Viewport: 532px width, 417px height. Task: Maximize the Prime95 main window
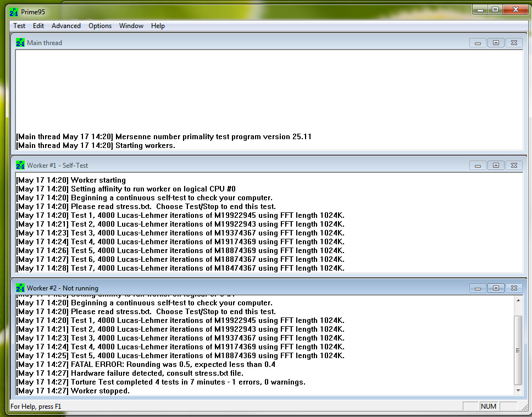pos(495,10)
